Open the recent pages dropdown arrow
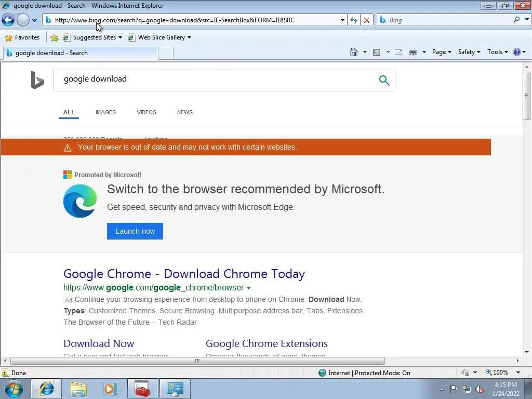The height and width of the screenshot is (399, 532). 35,20
